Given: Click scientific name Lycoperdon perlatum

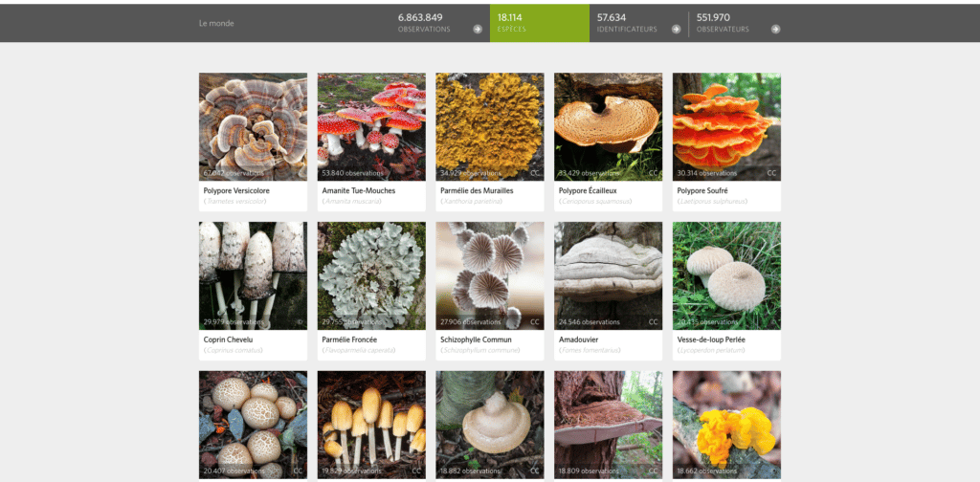Looking at the screenshot, I should pyautogui.click(x=711, y=350).
